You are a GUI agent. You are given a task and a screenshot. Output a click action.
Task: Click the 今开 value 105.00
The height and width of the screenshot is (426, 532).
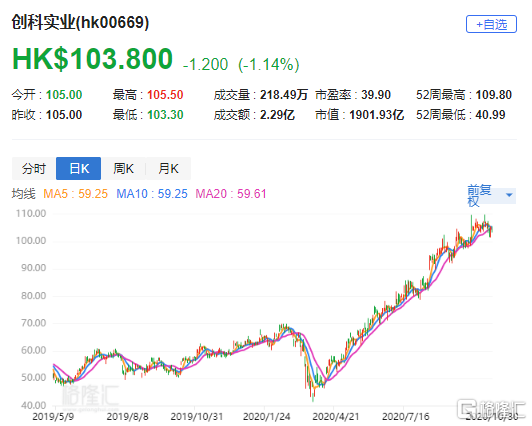(x=64, y=95)
